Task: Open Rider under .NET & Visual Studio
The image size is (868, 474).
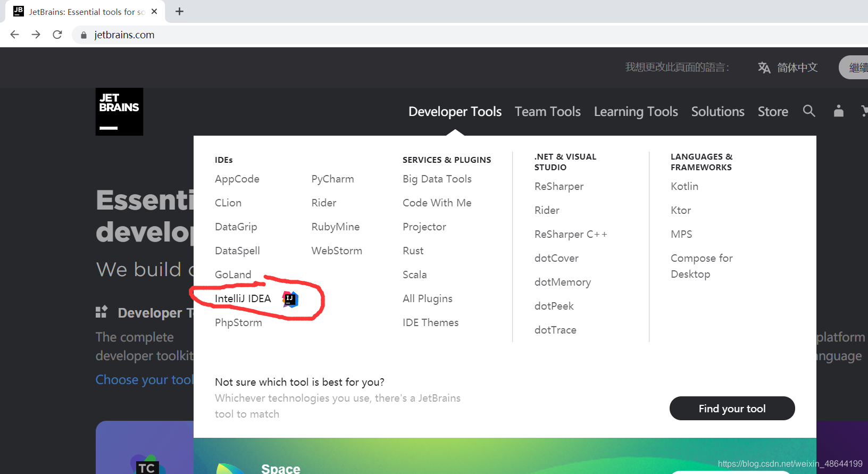Action: tap(547, 211)
